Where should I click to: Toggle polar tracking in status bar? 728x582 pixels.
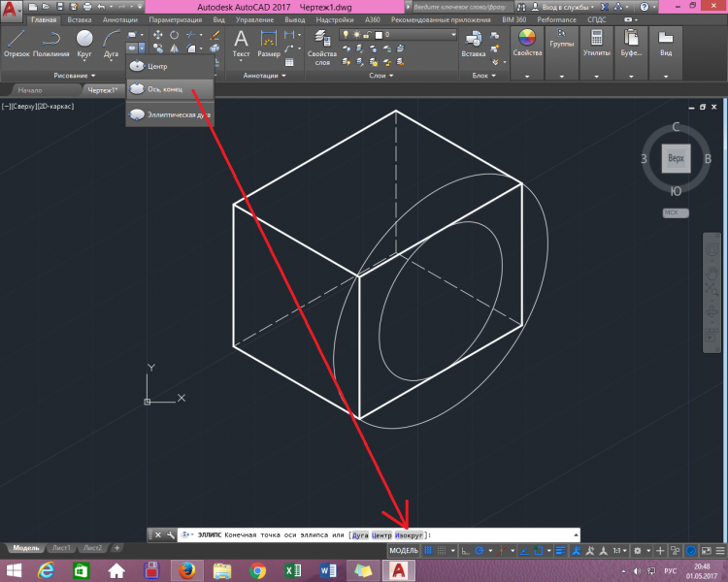[x=480, y=550]
